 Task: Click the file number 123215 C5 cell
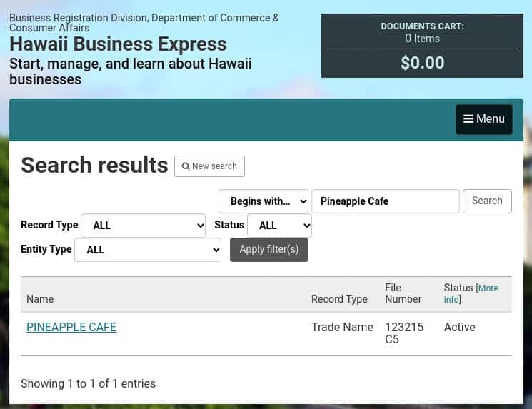point(404,333)
